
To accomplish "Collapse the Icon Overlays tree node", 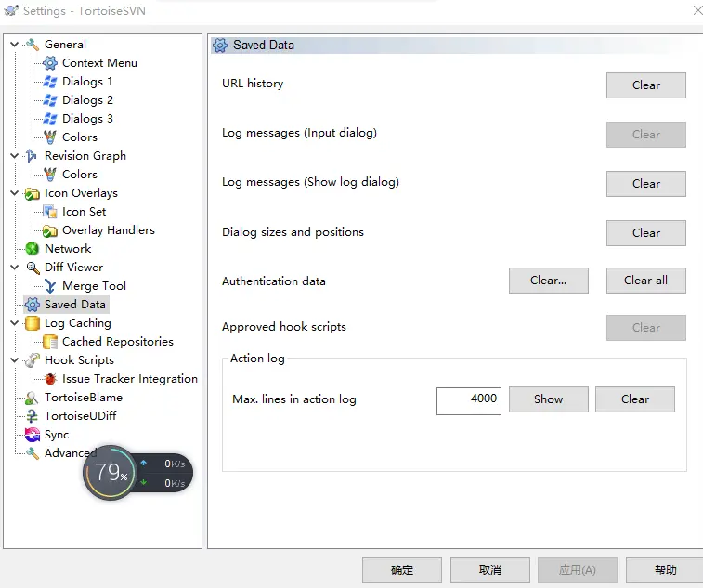I will 14,193.
